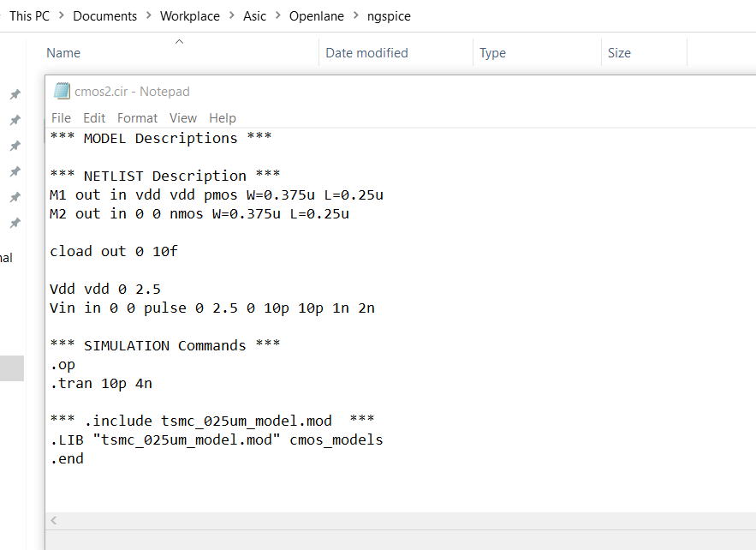Screen dimensions: 756x550
Task: Navigate to Documents via the breadcrumb
Action: pos(104,15)
